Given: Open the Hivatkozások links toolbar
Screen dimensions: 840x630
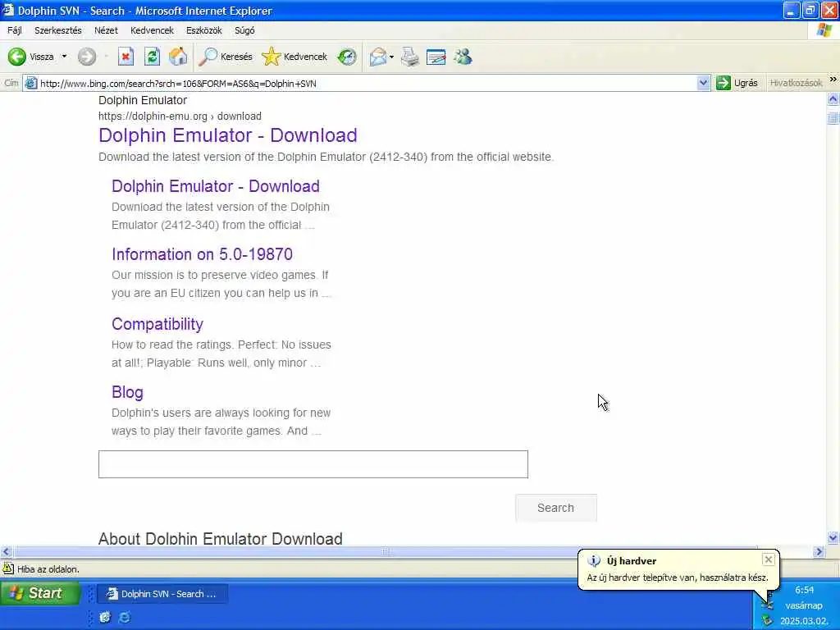Looking at the screenshot, I should (x=796, y=83).
